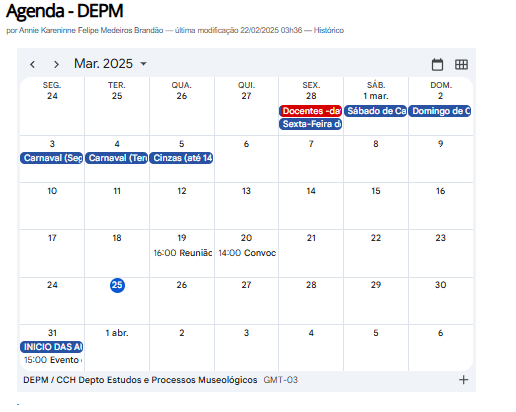Open the 15:00 Evento entry

point(53,360)
